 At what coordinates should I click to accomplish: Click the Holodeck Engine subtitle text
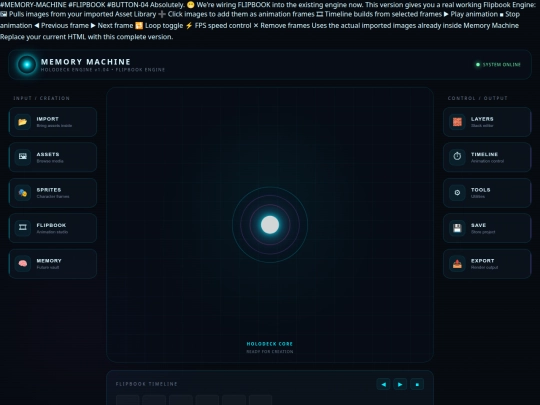point(103,70)
